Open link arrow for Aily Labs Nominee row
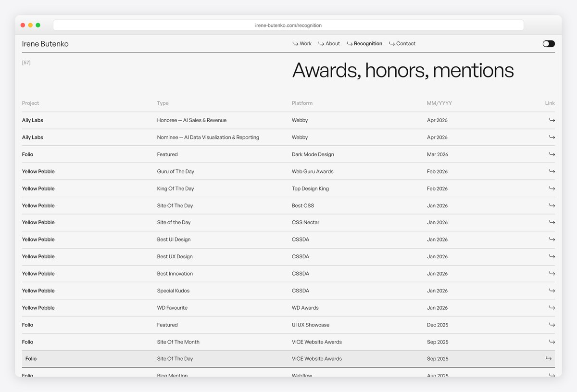 click(x=552, y=137)
